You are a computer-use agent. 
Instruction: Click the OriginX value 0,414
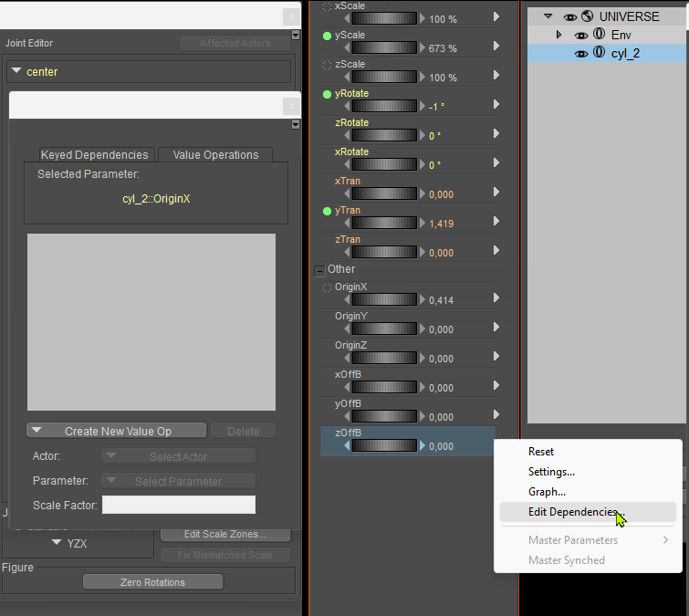click(x=441, y=300)
